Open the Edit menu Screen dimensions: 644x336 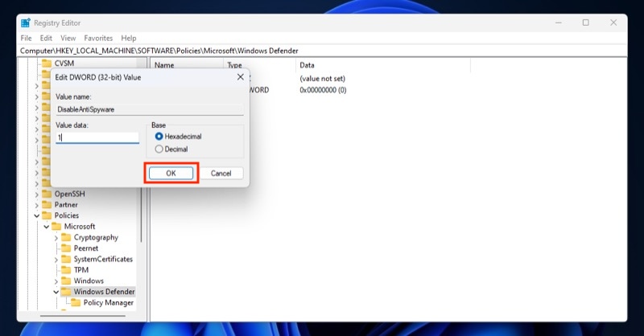[x=46, y=38]
